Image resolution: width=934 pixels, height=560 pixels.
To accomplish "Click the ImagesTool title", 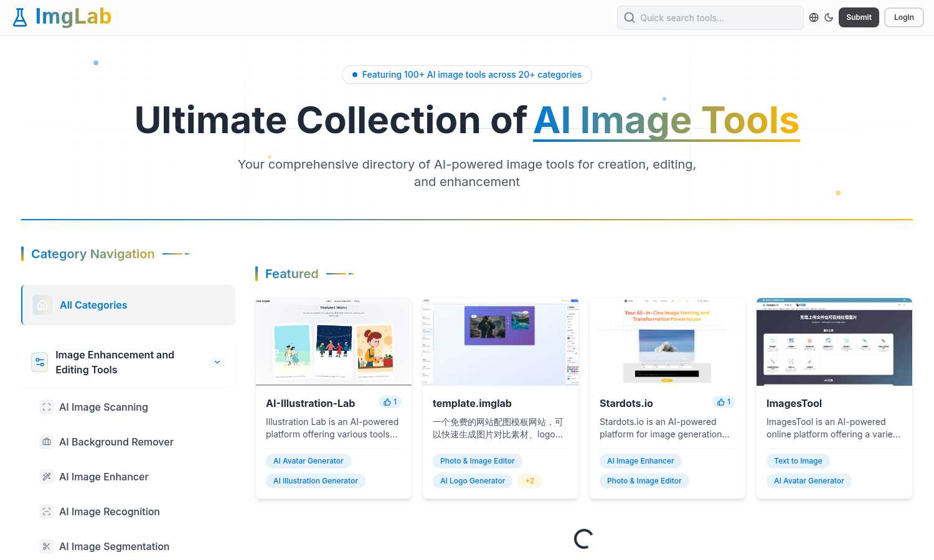I will pyautogui.click(x=794, y=403).
